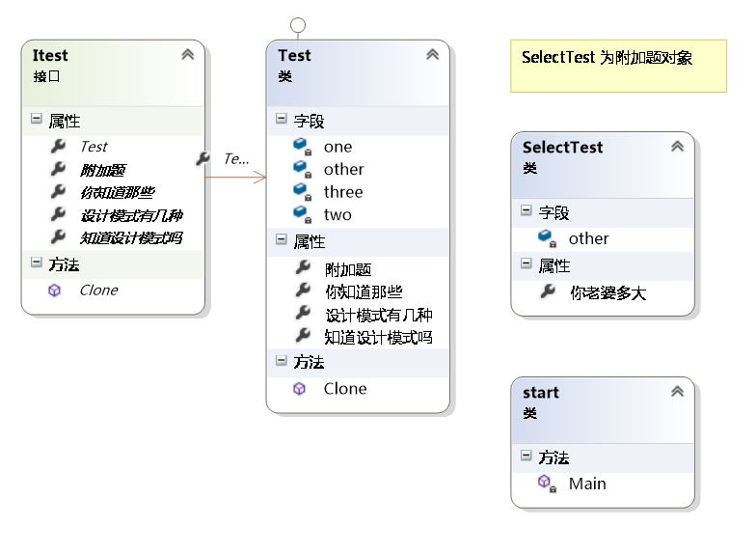Click wrench icon beside 知道设计模式吗 in Itest
This screenshot has height=554, width=756.
pyautogui.click(x=58, y=236)
